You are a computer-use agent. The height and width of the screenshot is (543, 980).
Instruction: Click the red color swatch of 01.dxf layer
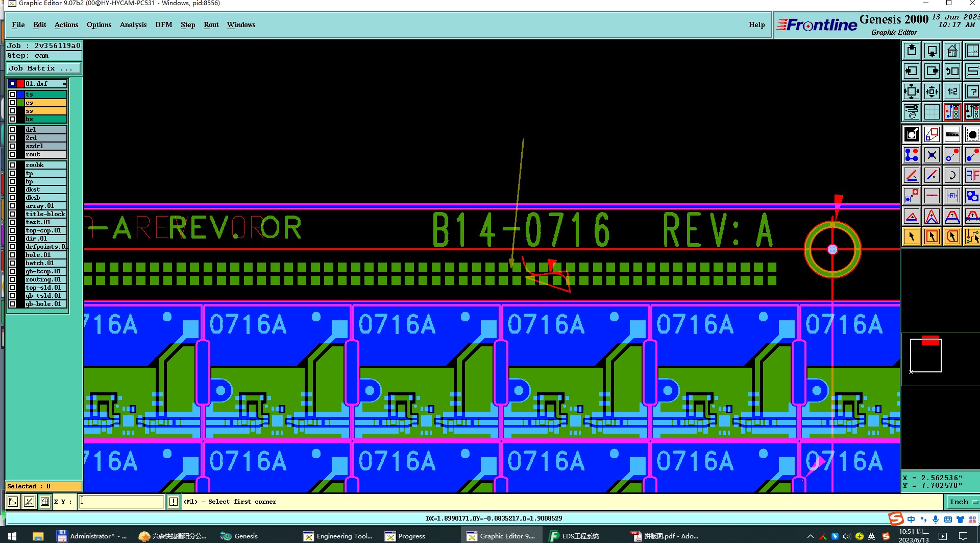[20, 84]
